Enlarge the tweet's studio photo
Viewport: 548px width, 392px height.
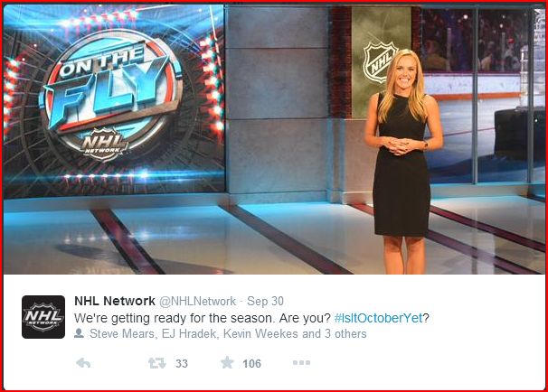(274, 139)
